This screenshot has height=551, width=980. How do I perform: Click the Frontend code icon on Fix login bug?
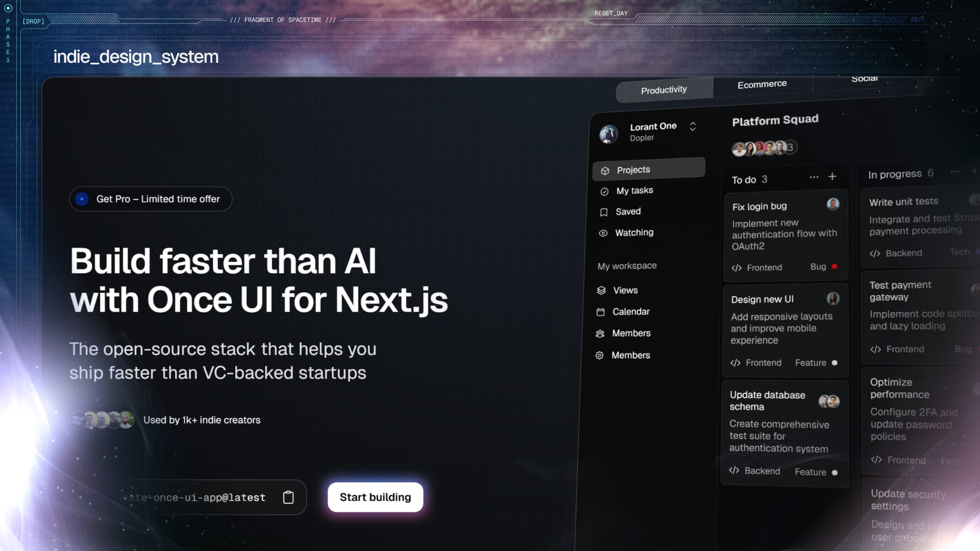pyautogui.click(x=737, y=268)
